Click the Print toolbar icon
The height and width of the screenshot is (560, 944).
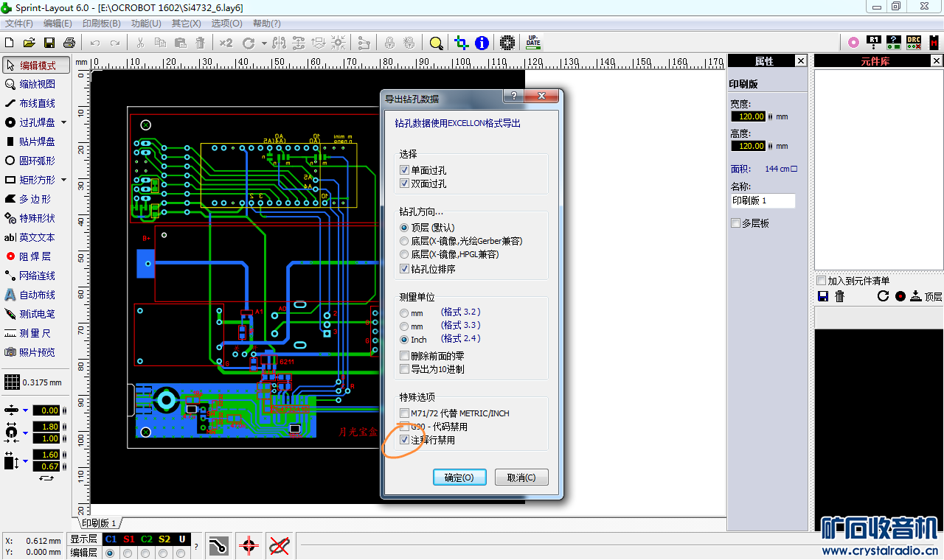point(69,43)
